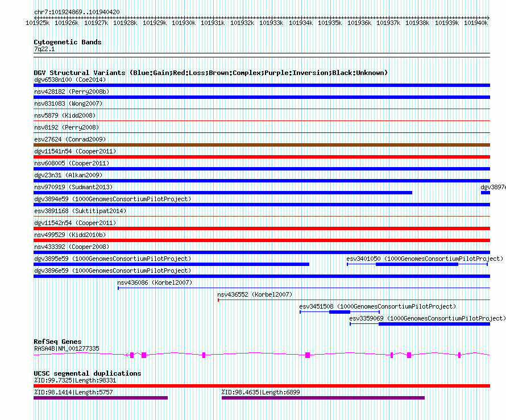The image size is (506, 420).
Task: Click the 101928k ruler tick label
Action: point(125,23)
